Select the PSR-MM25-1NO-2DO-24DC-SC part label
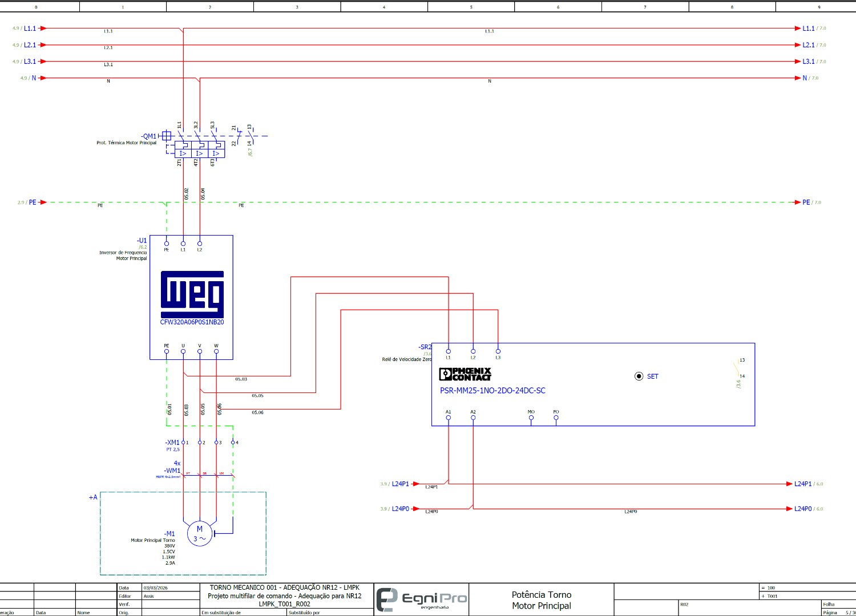Image resolution: width=856 pixels, height=616 pixels. (492, 391)
